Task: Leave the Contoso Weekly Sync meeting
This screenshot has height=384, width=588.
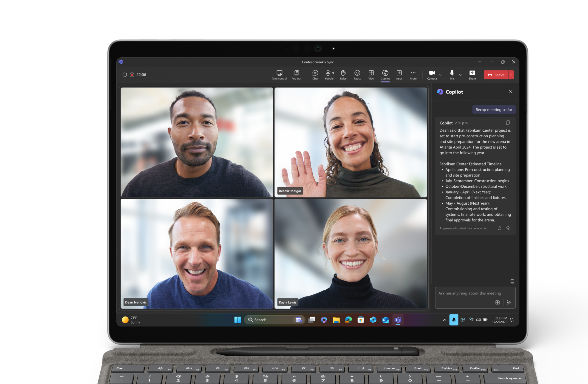Action: [x=496, y=75]
